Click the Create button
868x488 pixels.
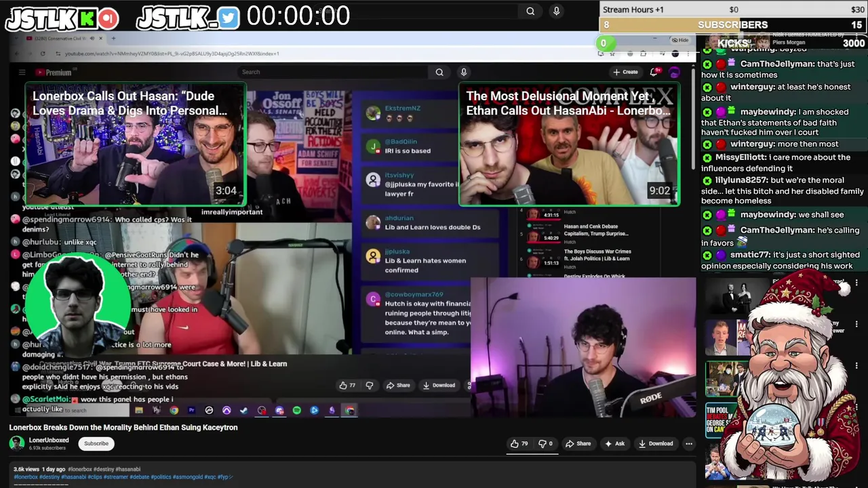626,72
